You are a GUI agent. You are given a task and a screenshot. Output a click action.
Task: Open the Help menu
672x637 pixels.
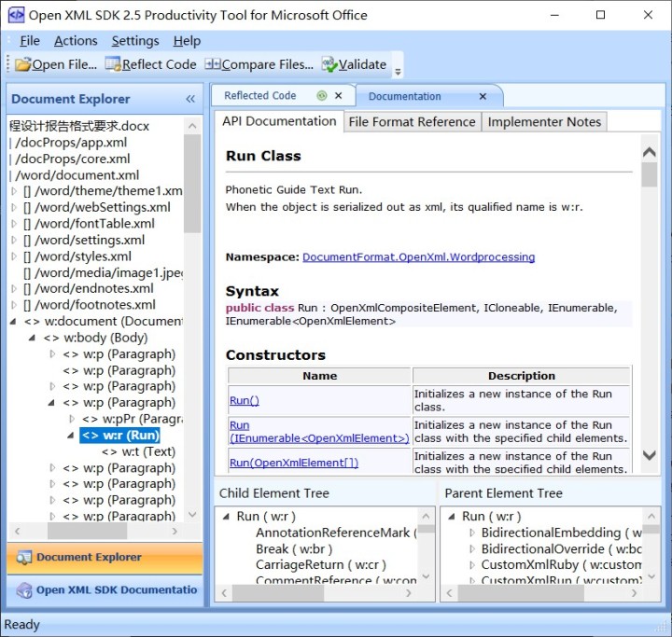point(187,41)
